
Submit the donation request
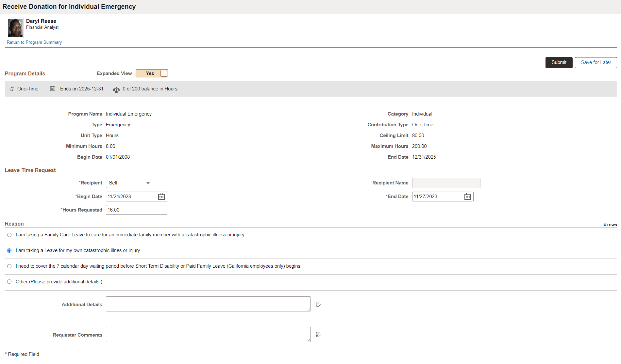[x=559, y=63]
